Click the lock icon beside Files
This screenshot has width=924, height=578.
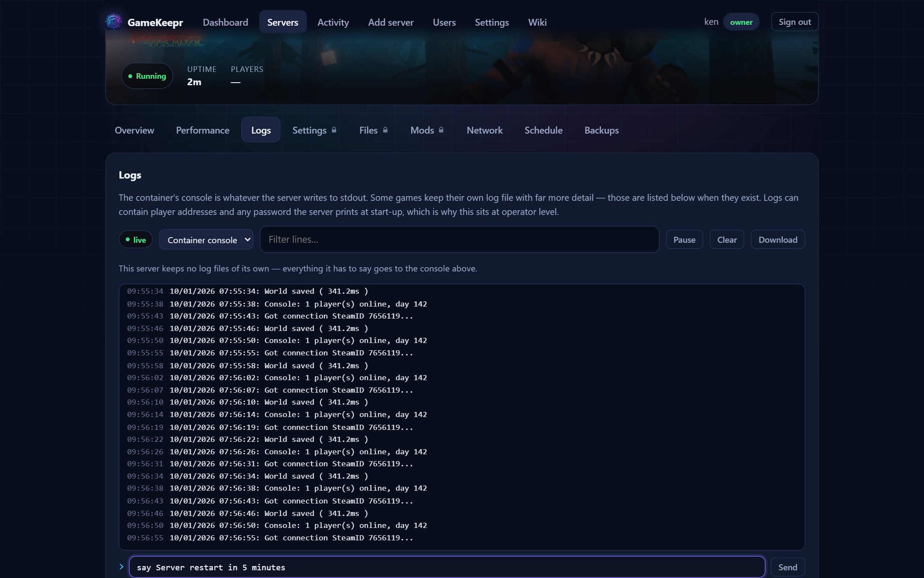pyautogui.click(x=385, y=130)
